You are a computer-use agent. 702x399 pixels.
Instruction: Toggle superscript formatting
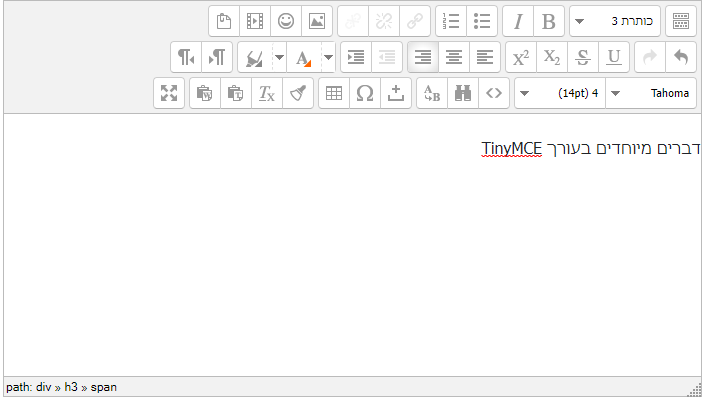521,57
